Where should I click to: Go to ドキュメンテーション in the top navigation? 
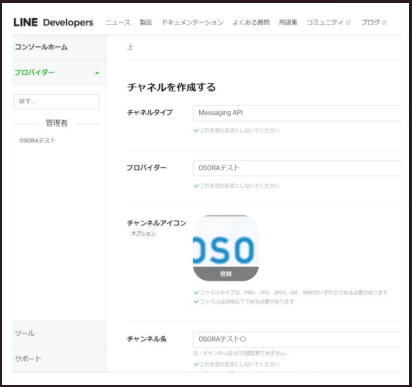click(x=192, y=22)
